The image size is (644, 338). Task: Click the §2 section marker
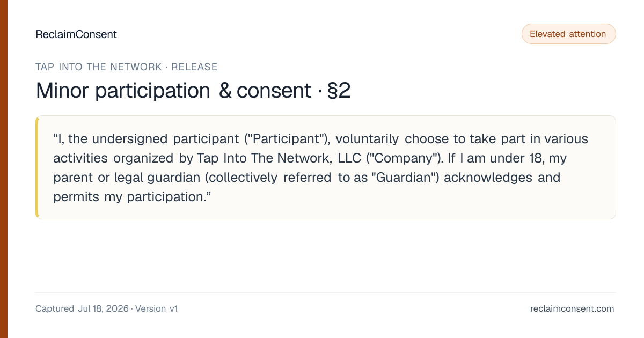[x=339, y=91]
